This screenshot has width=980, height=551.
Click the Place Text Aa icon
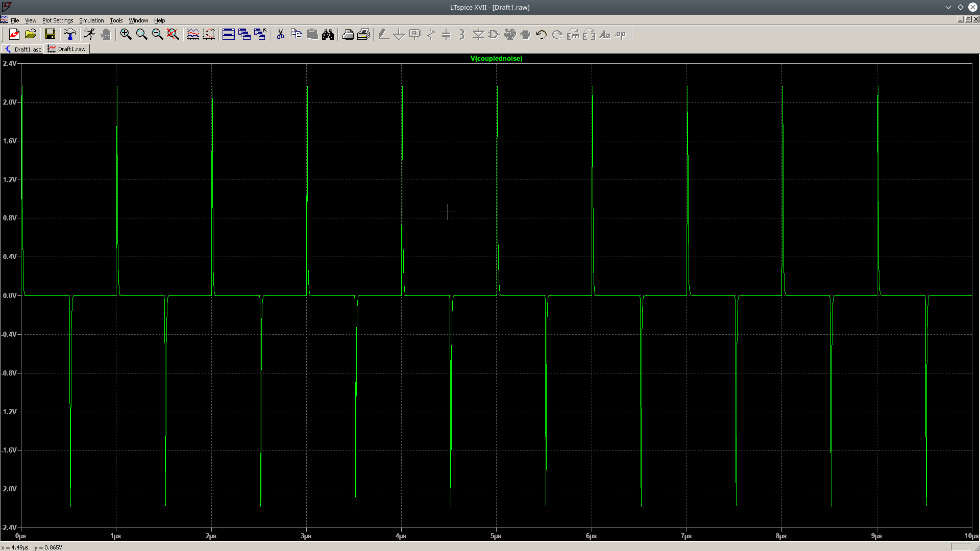604,34
